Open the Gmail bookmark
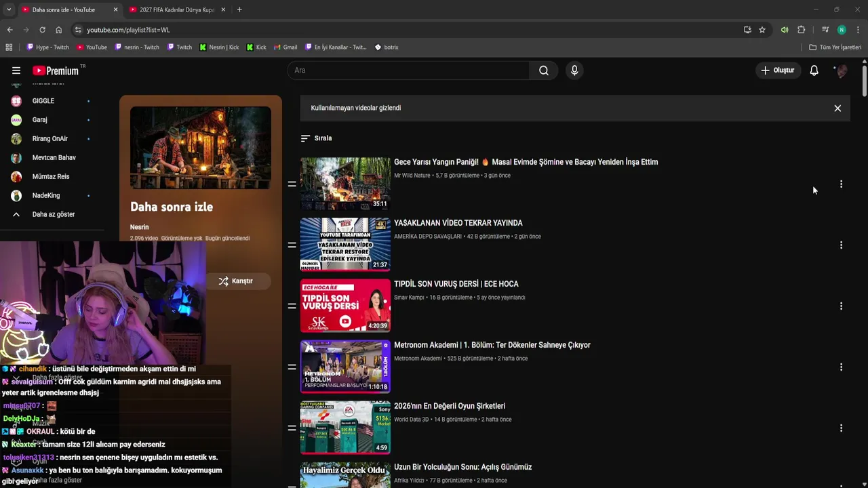The width and height of the screenshot is (868, 488). click(285, 47)
